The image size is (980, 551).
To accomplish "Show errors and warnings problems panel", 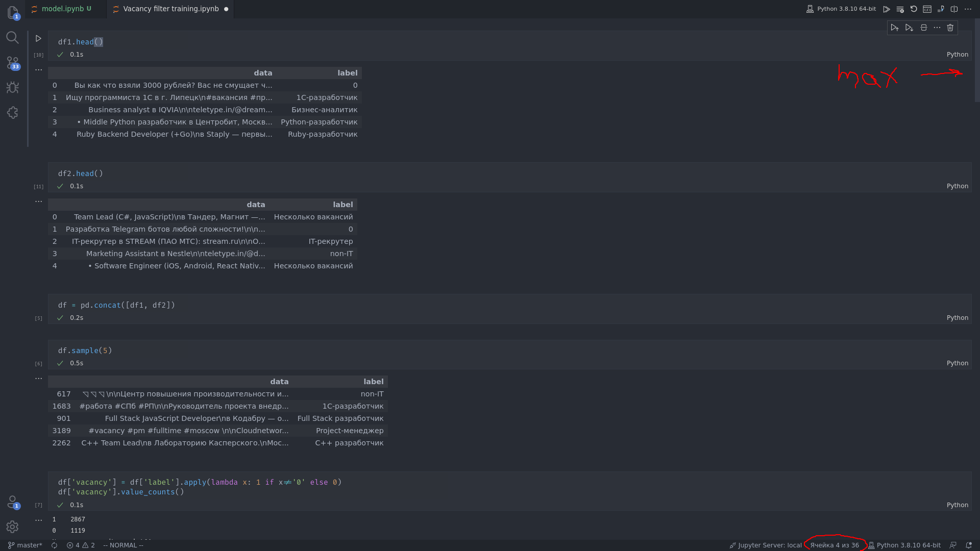I will [x=81, y=545].
